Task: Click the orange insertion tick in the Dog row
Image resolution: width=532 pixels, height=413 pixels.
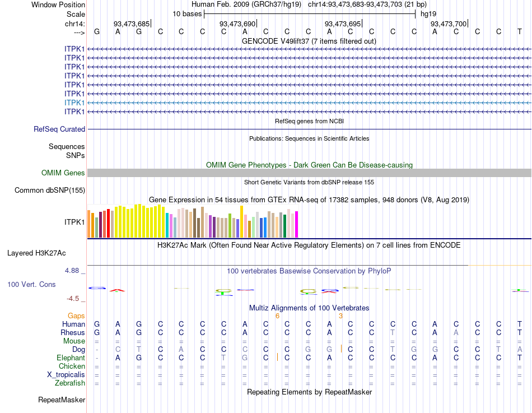Action: [341, 349]
